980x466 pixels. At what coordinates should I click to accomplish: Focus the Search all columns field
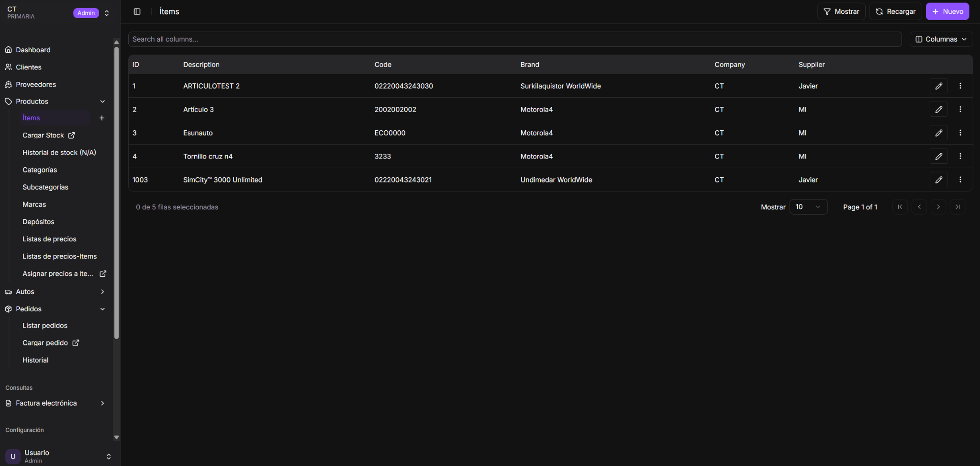point(515,39)
